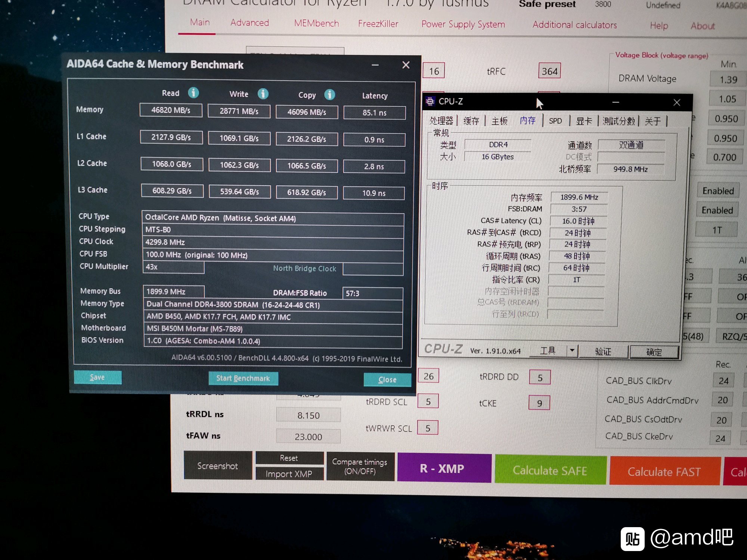Open the About tab in DRAM Calculator
Image resolution: width=747 pixels, height=560 pixels.
703,26
